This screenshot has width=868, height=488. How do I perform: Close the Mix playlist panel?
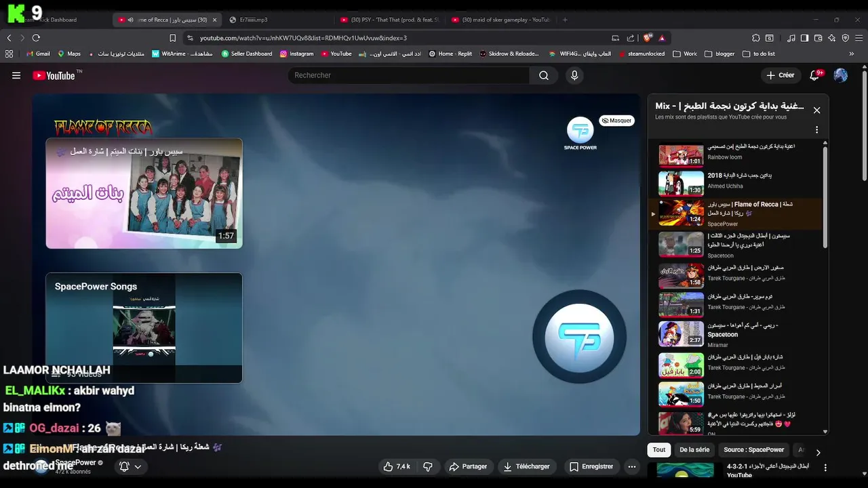816,110
